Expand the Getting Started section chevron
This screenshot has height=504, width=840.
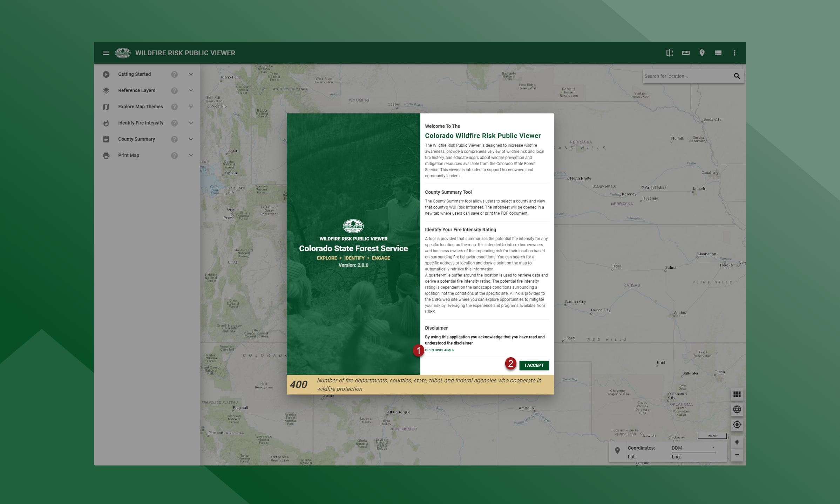pyautogui.click(x=191, y=74)
